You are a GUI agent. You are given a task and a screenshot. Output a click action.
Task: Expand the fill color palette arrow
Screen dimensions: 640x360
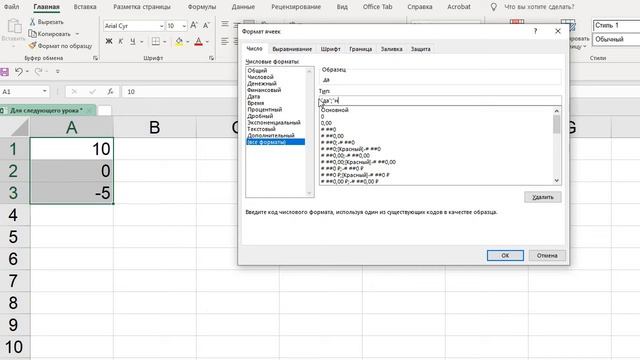[188, 42]
